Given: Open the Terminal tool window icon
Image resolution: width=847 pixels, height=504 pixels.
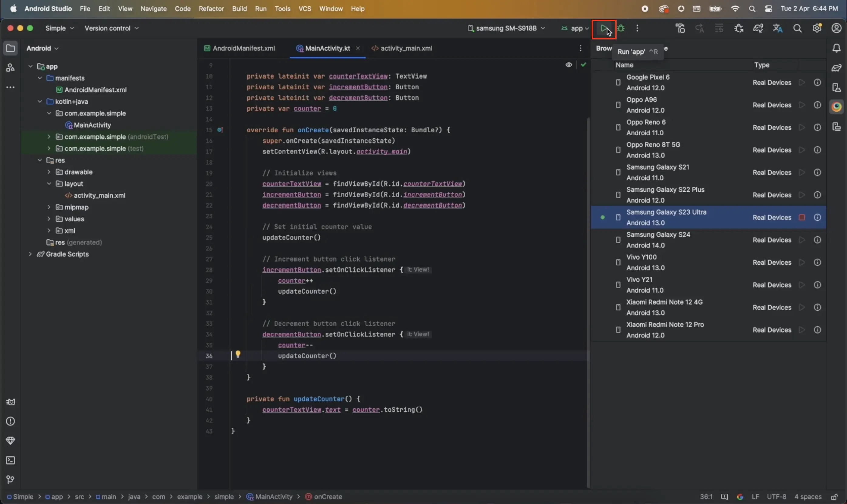Looking at the screenshot, I should pyautogui.click(x=11, y=460).
